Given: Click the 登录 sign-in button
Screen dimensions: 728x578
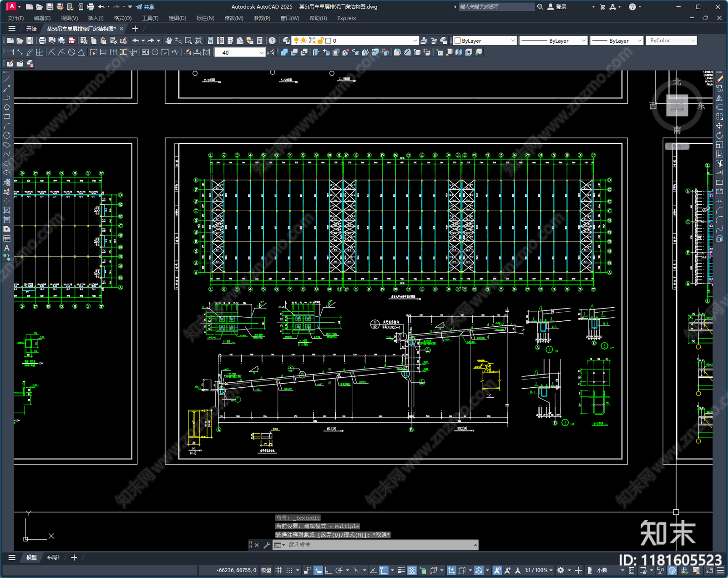Looking at the screenshot, I should [x=557, y=7].
